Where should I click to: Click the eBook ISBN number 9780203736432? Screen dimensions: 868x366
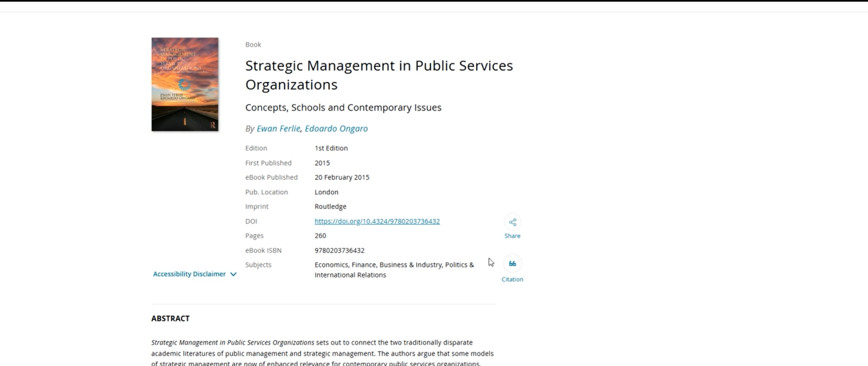click(x=339, y=250)
